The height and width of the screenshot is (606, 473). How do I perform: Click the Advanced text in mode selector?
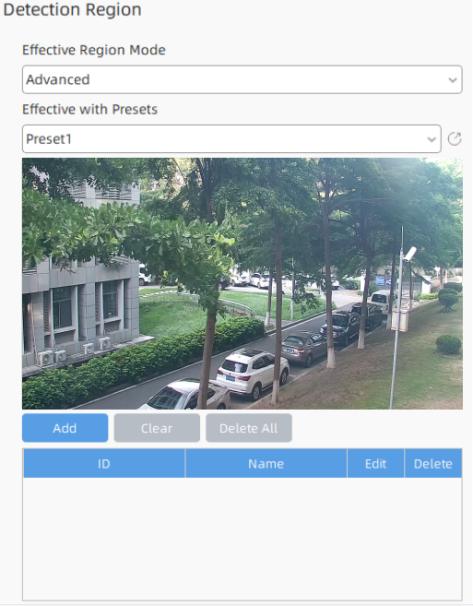[58, 80]
